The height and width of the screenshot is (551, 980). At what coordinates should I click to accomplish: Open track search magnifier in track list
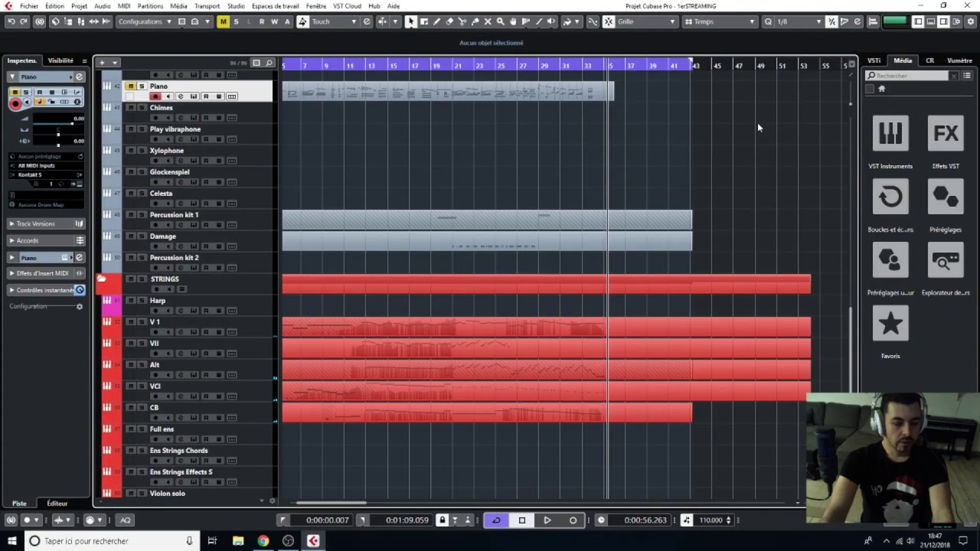coord(269,63)
